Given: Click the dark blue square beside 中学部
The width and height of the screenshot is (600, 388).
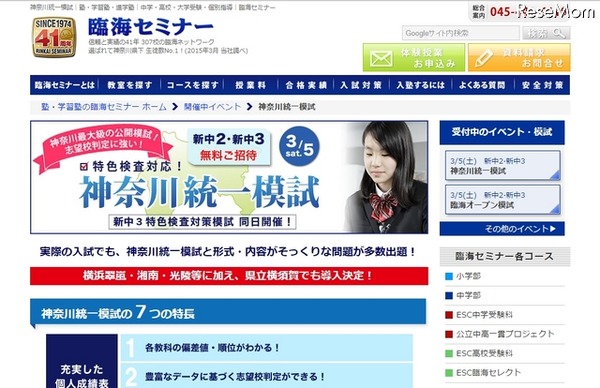Looking at the screenshot, I should coord(449,295).
